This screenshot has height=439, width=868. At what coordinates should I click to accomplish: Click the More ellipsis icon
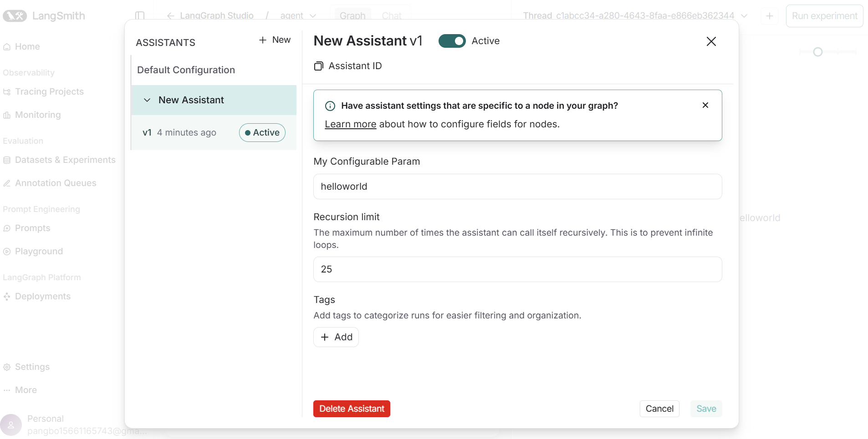pos(7,390)
